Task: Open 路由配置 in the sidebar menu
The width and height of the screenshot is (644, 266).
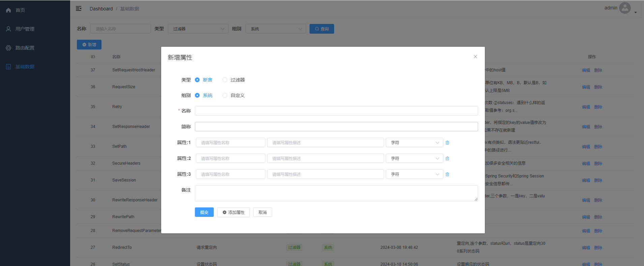Action: click(35, 48)
